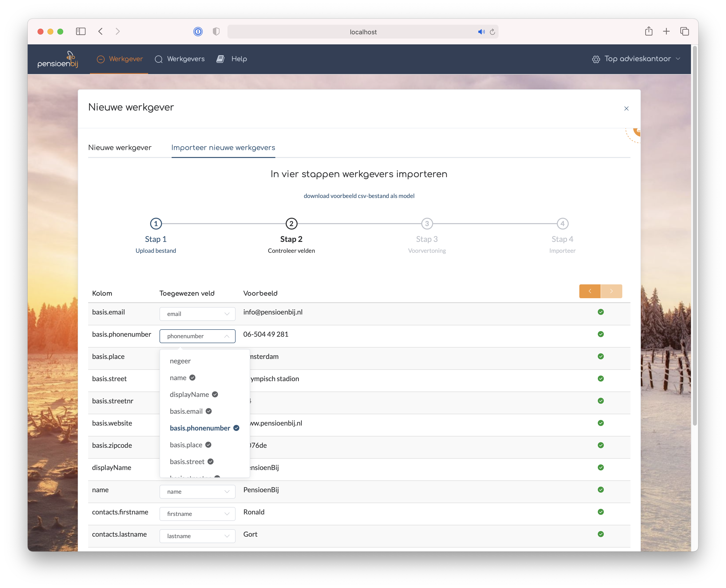Click the info@pensioenbij.nl example value

273,312
